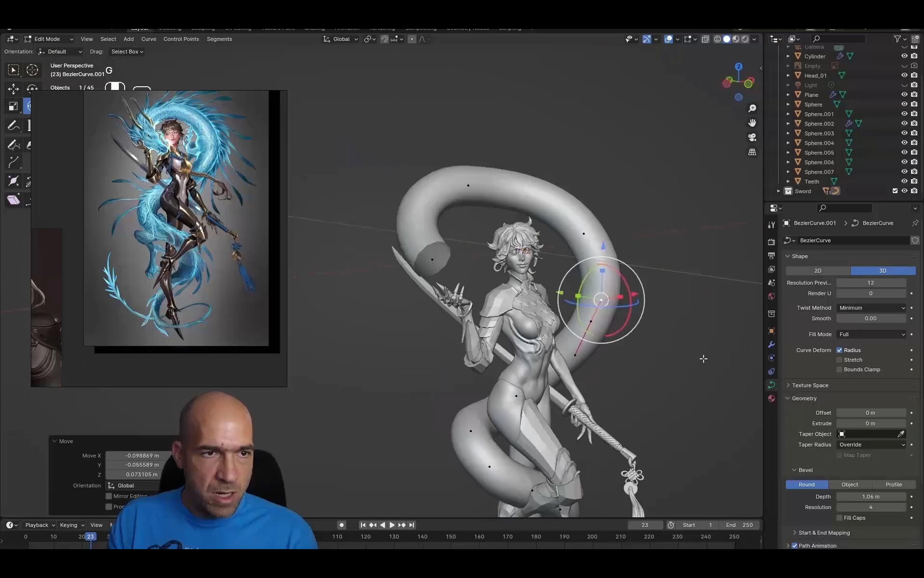
Task: Open the Taper Radius dropdown
Action: (872, 445)
